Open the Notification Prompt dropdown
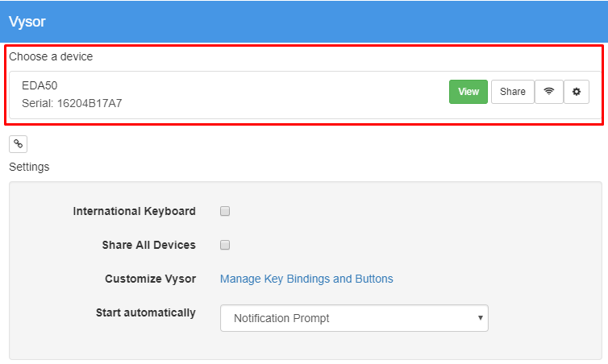 click(354, 318)
